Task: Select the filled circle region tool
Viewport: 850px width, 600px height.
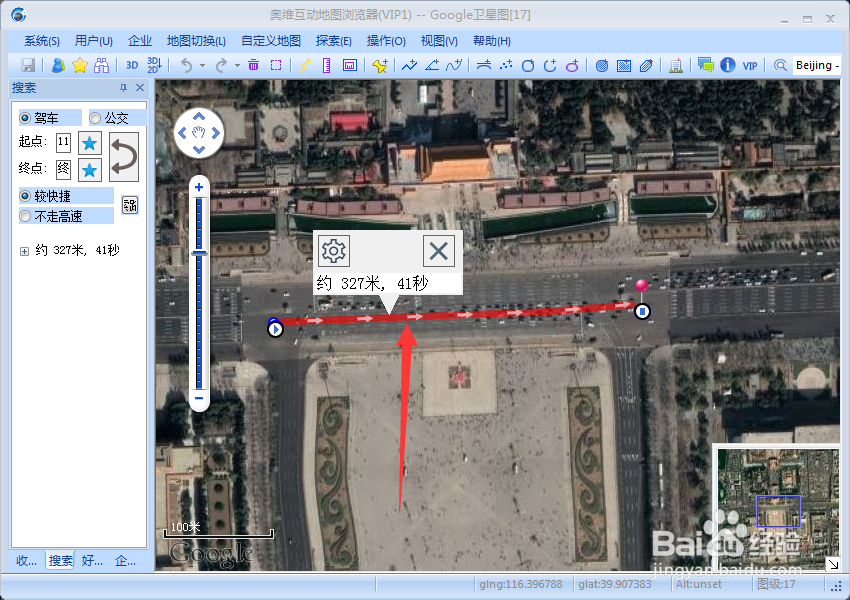Action: (x=602, y=66)
